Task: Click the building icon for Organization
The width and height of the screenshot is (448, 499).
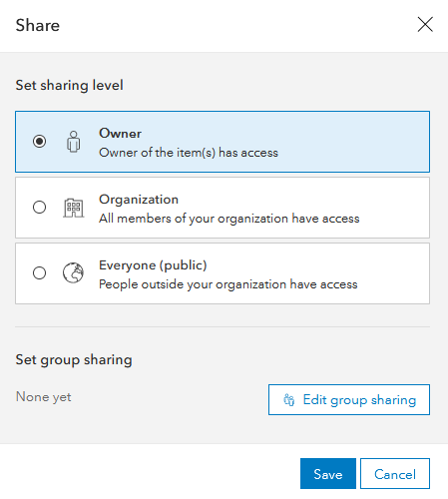Action: pos(74,208)
